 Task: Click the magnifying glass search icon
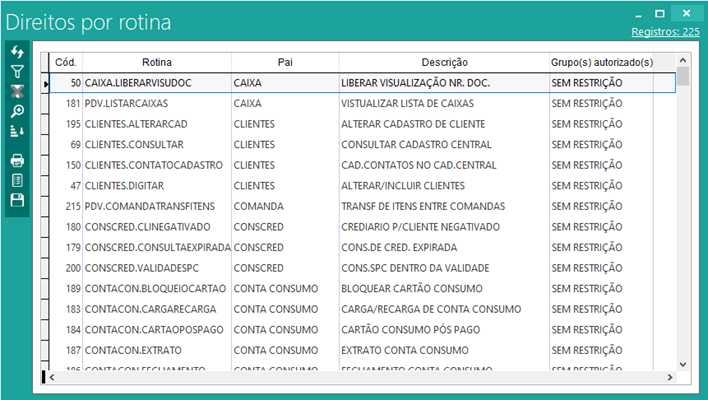[17, 111]
